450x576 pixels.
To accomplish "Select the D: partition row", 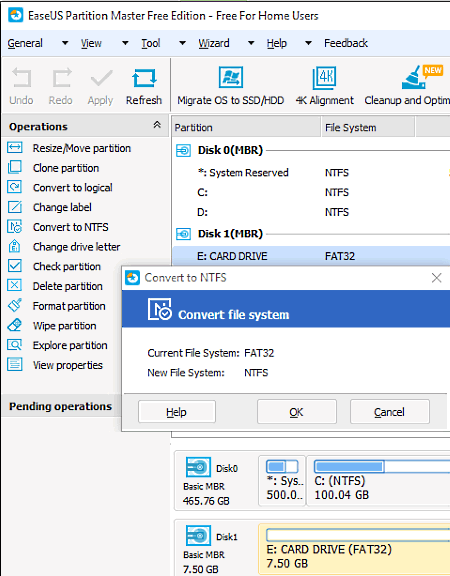I will (311, 212).
